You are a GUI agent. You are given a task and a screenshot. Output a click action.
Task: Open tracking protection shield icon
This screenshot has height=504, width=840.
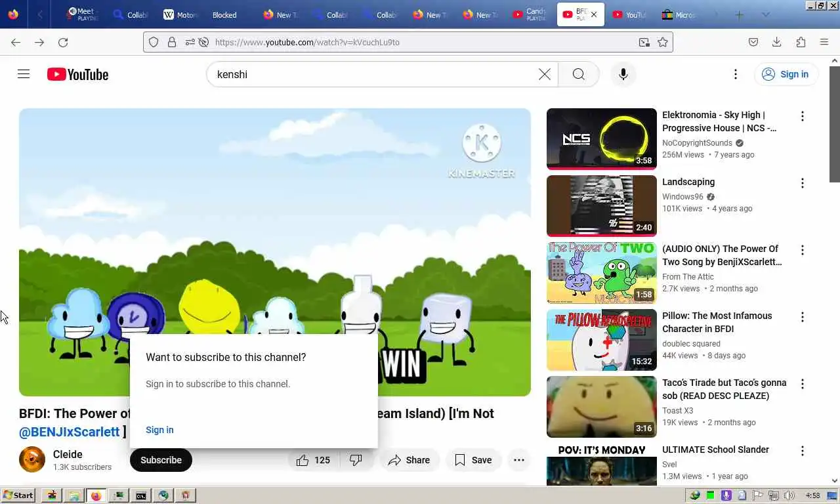tap(154, 42)
